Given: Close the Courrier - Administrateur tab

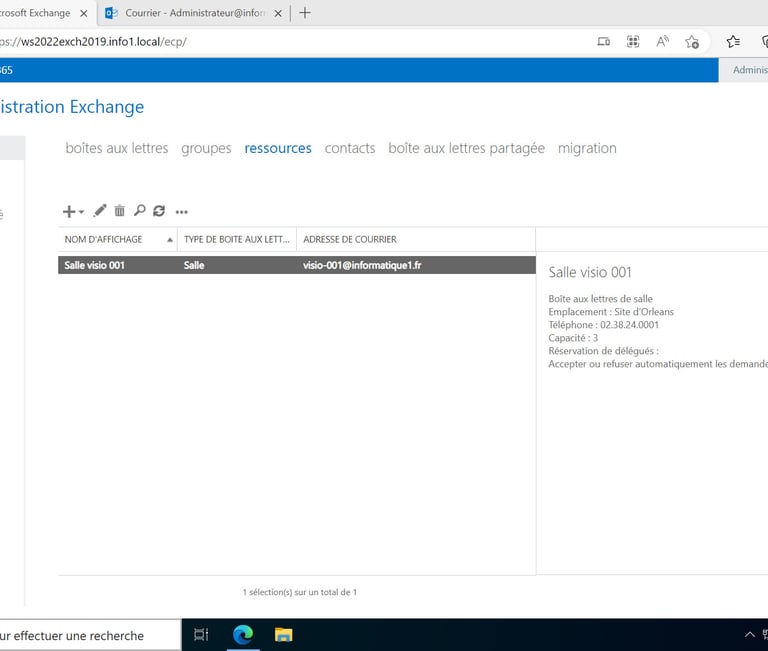Looking at the screenshot, I should pos(278,14).
